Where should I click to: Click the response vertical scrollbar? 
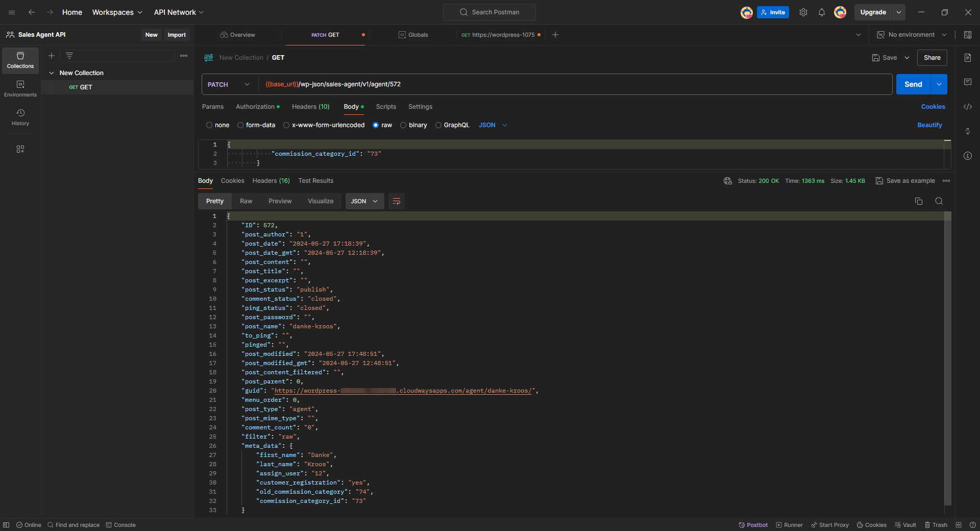coord(948,358)
